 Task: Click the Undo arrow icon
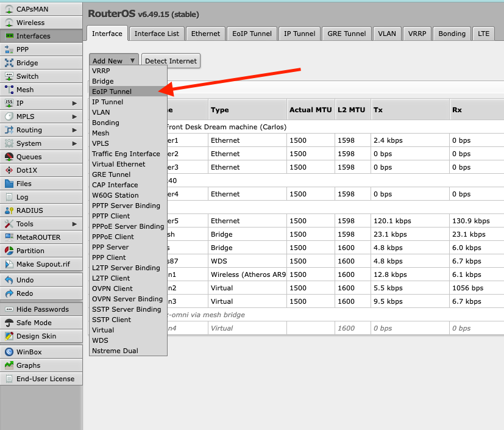[x=9, y=280]
